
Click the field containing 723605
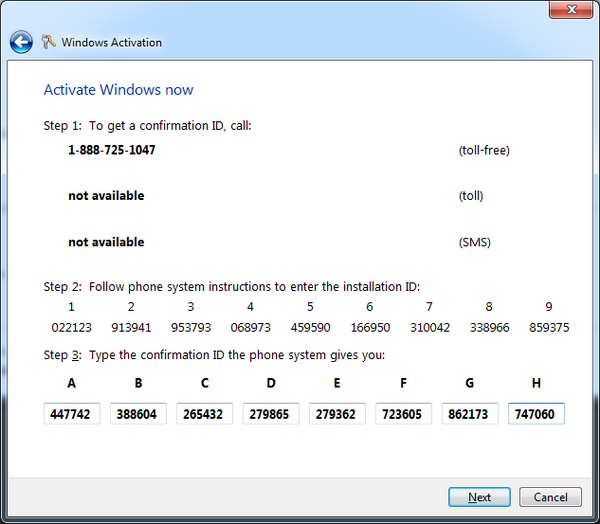tap(403, 414)
